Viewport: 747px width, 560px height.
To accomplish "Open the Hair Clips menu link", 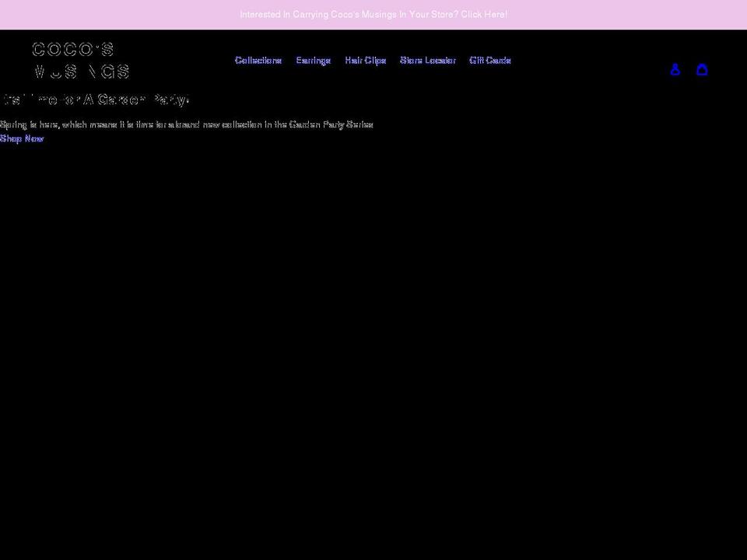I will click(x=366, y=61).
